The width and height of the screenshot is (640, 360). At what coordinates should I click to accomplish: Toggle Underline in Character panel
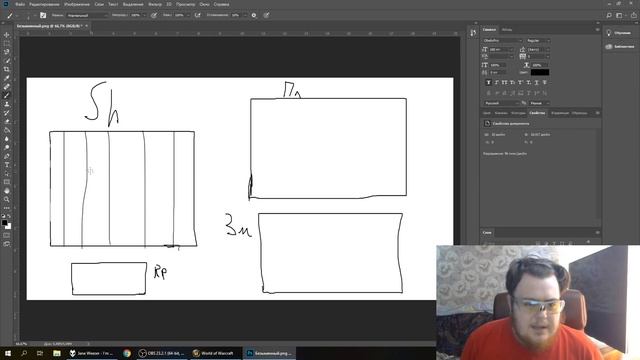click(536, 82)
